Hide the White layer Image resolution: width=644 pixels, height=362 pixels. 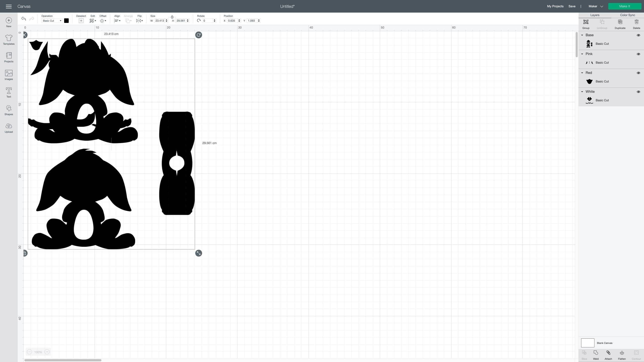(x=638, y=92)
